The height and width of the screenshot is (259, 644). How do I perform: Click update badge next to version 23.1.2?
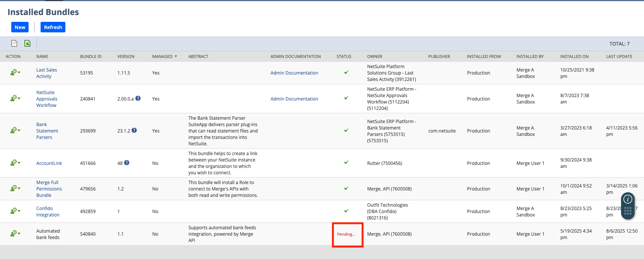tap(134, 130)
